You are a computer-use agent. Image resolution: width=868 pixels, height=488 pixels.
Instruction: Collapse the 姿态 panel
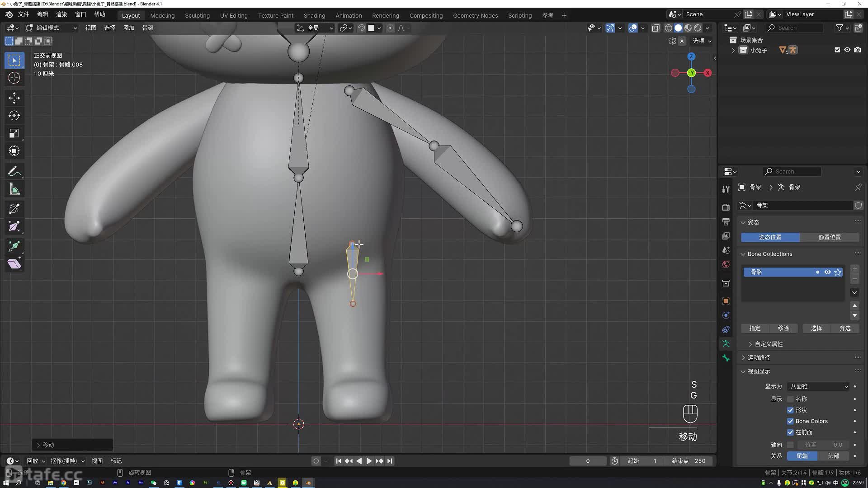point(743,222)
